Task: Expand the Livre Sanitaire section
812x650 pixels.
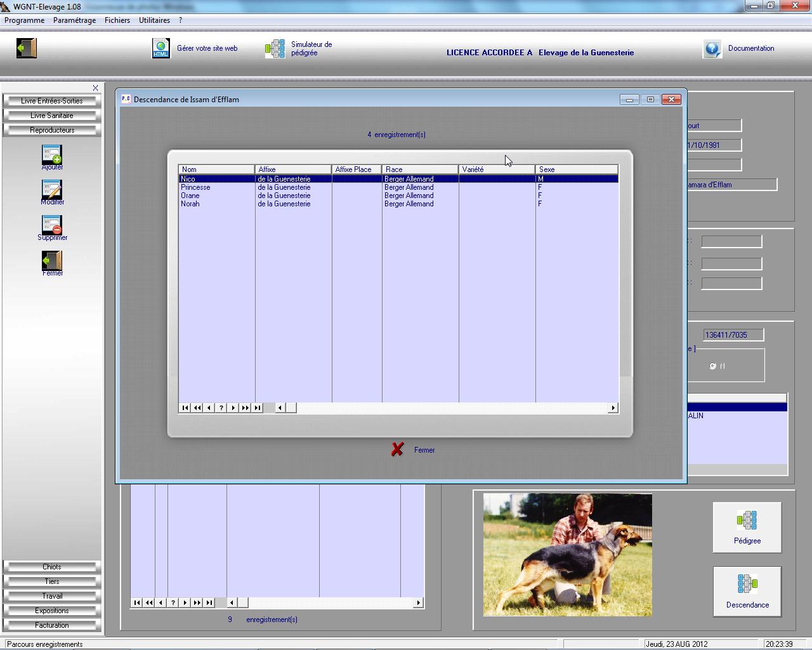Action: (x=52, y=116)
